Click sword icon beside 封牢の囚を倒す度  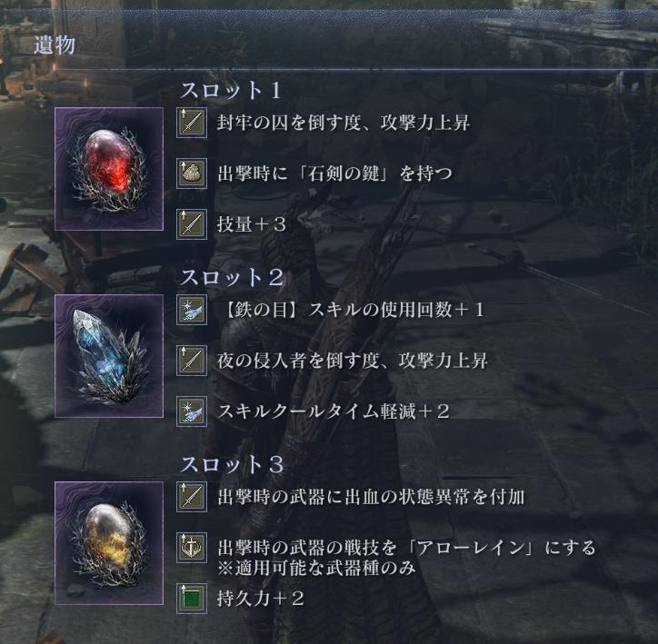192,123
